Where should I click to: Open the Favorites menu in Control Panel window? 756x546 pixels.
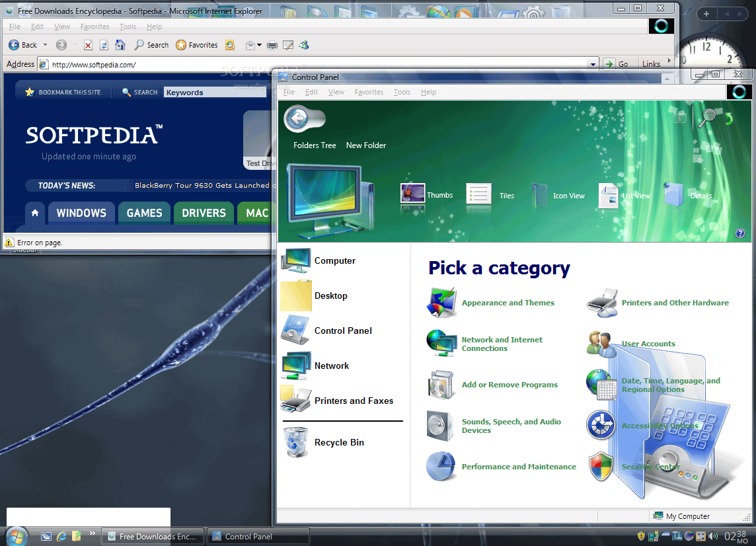[x=369, y=92]
